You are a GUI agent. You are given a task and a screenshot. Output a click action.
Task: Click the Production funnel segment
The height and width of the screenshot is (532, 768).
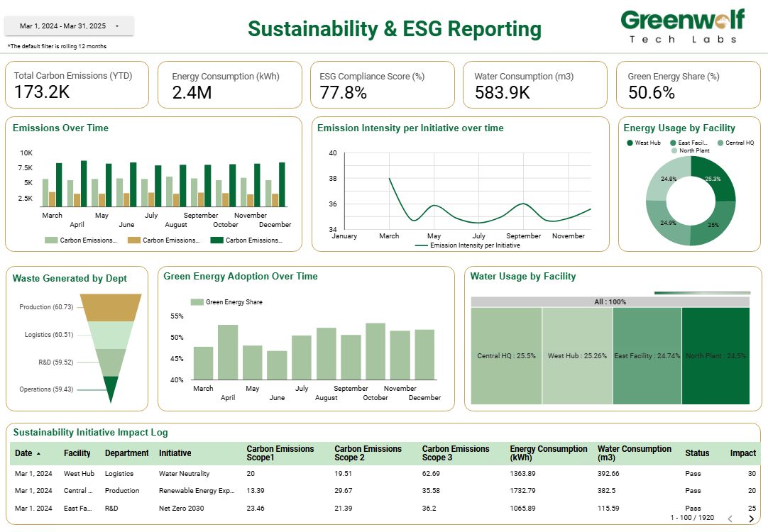point(111,307)
